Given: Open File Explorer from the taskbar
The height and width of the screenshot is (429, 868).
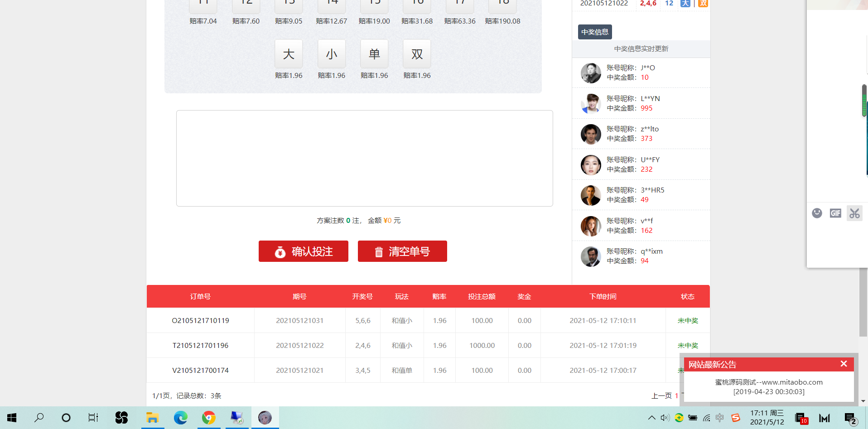Looking at the screenshot, I should point(152,418).
